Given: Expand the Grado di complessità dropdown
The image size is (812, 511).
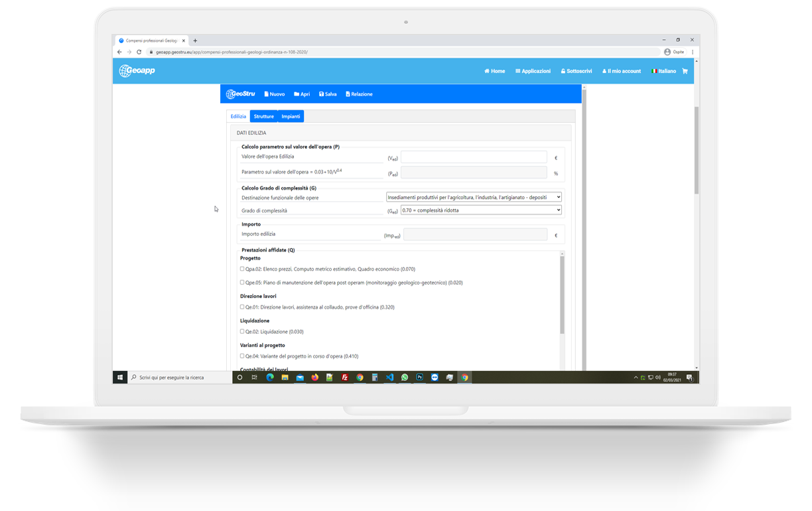Looking at the screenshot, I should pyautogui.click(x=481, y=210).
